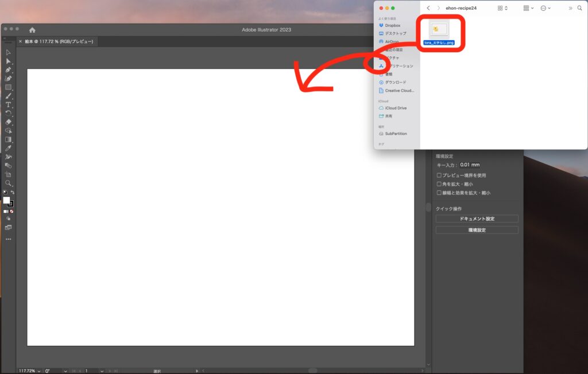Viewport: 588px width, 374px height.
Task: Select the Type tool
Action: 8,104
